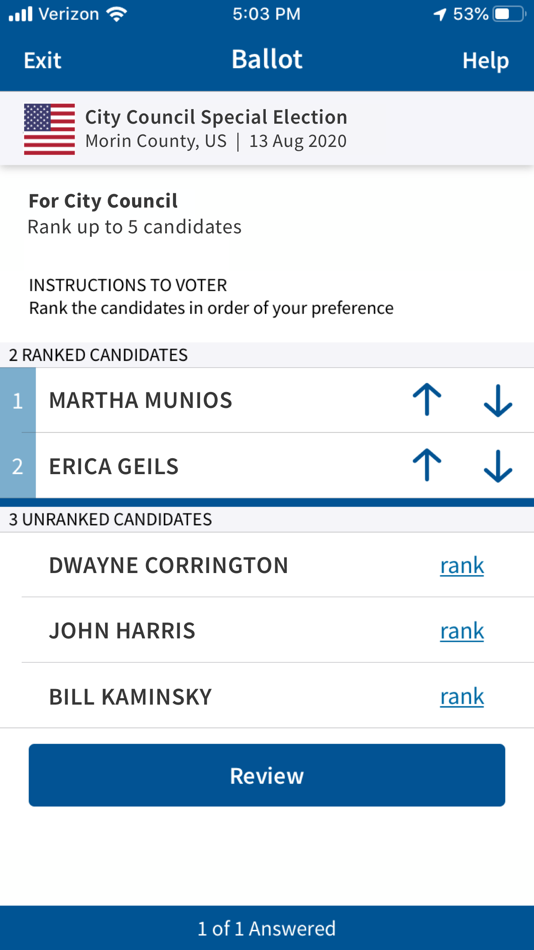
Task: Tap the Wi-Fi icon in status bar
Action: click(115, 15)
